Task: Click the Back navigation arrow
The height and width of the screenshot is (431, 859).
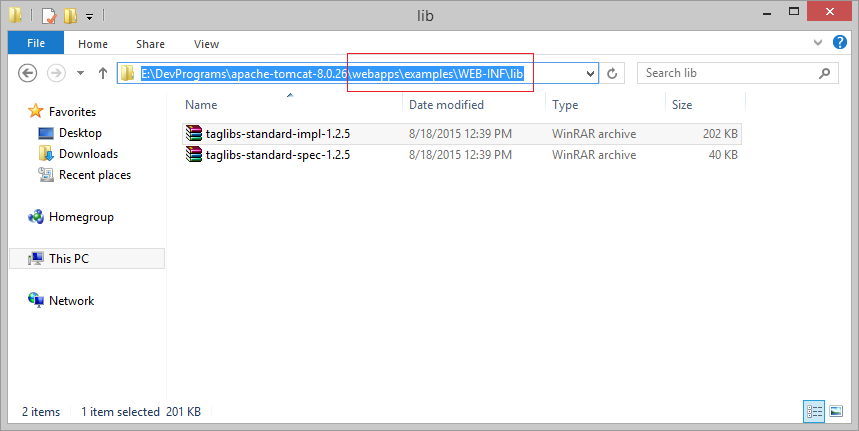Action: (27, 73)
